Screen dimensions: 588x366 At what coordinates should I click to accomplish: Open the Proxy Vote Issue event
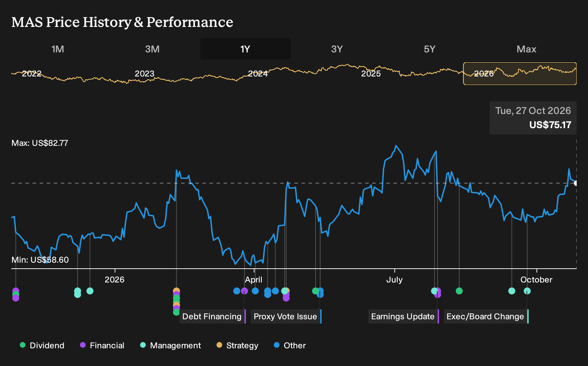(286, 316)
